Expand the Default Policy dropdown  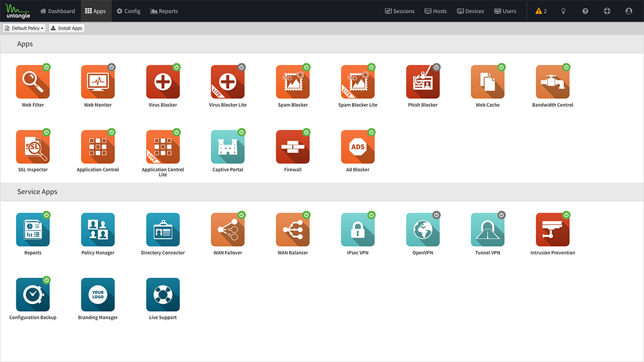(25, 28)
